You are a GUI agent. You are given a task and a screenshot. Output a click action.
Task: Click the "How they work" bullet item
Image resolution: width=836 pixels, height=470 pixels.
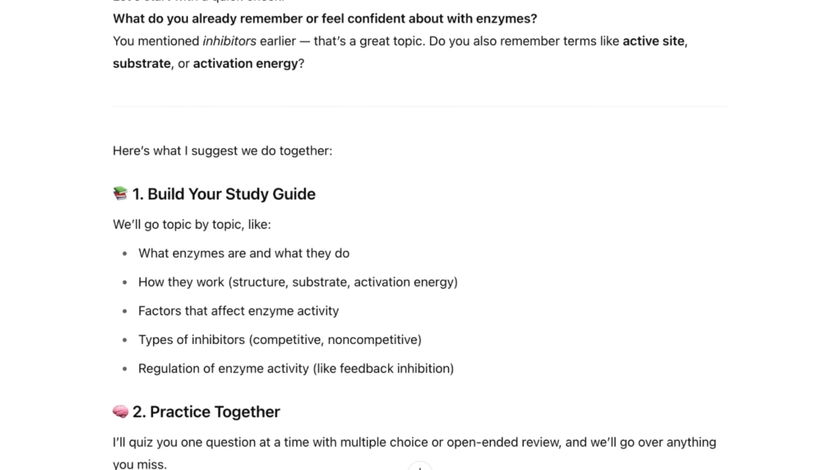click(x=297, y=282)
